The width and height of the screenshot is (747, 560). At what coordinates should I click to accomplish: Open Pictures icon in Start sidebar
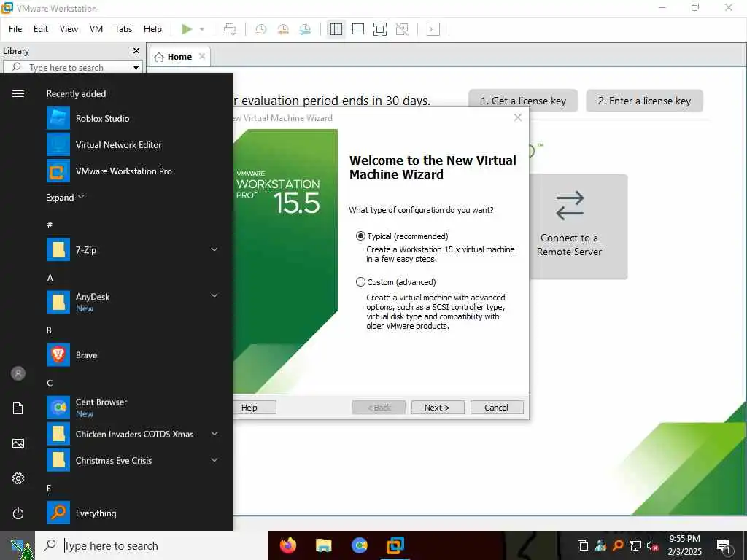point(18,443)
